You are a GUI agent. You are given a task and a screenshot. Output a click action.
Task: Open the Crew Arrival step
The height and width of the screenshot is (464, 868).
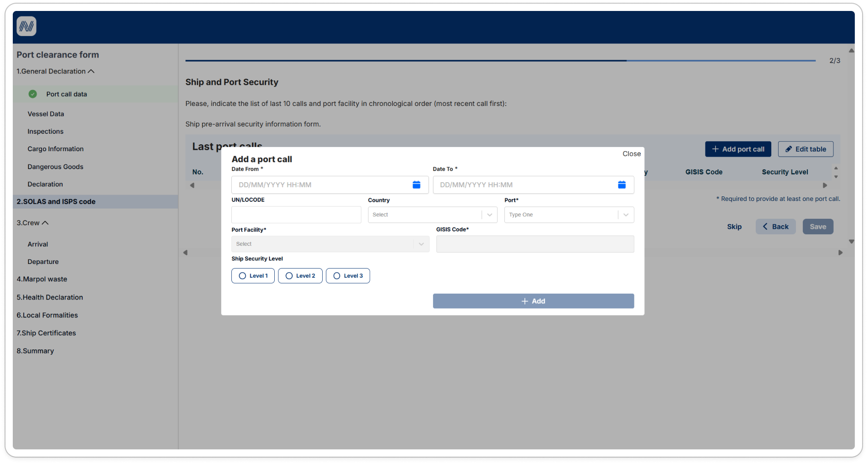point(37,244)
